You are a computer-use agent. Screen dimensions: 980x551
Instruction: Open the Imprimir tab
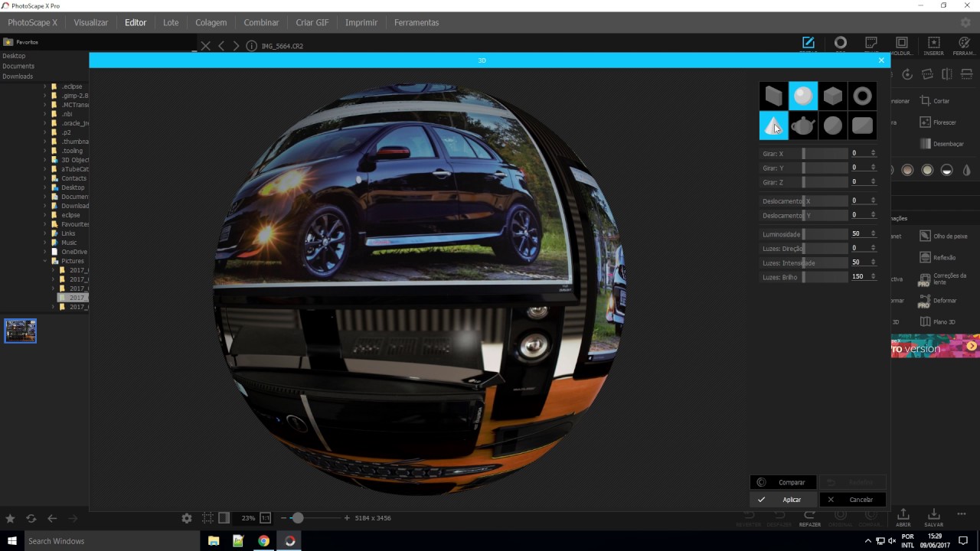click(361, 22)
